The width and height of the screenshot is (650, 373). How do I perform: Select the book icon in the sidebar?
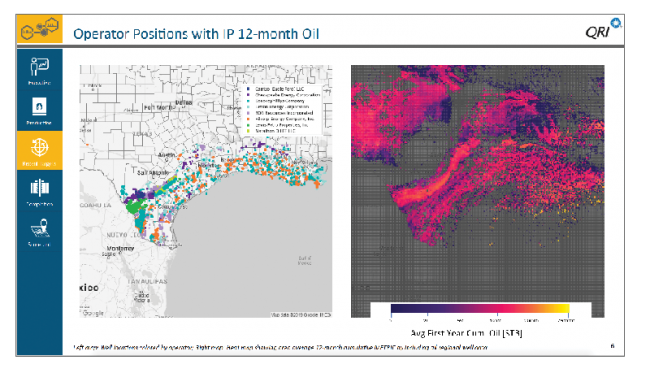point(39,107)
